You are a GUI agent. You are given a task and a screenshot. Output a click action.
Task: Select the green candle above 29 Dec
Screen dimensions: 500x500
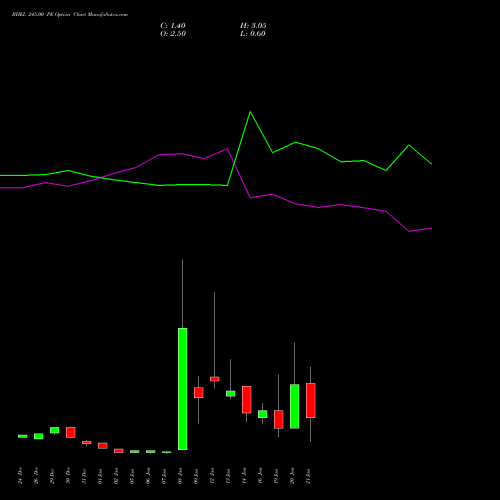click(54, 430)
